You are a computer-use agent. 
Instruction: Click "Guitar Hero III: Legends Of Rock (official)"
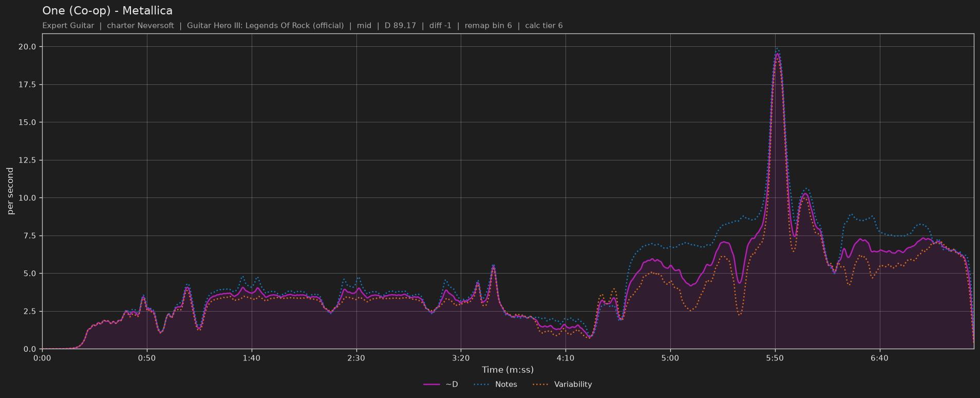265,26
